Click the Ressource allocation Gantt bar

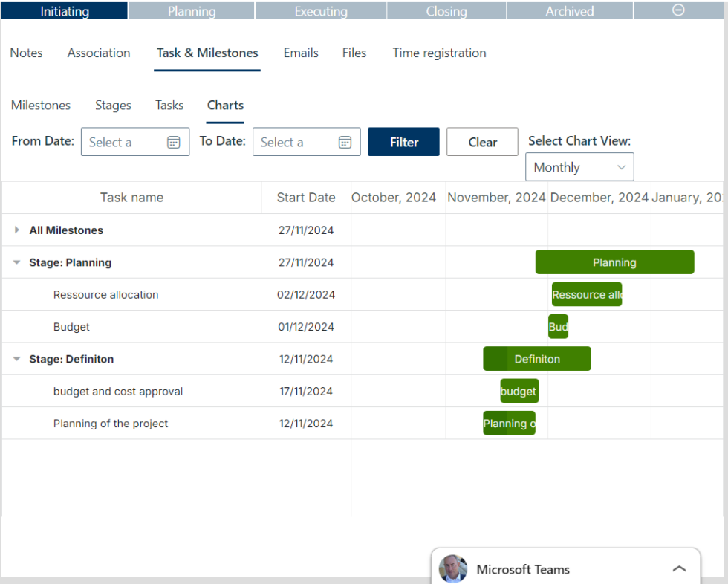[587, 294]
